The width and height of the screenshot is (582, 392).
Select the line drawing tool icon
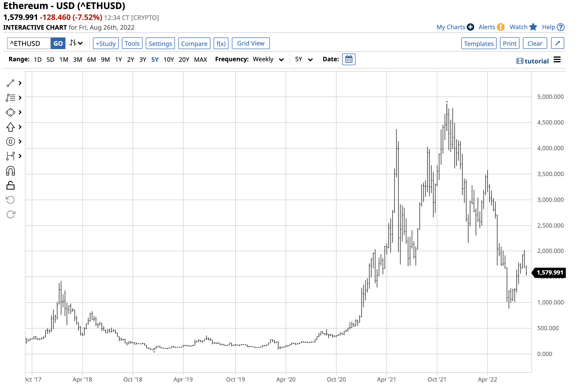click(x=10, y=83)
